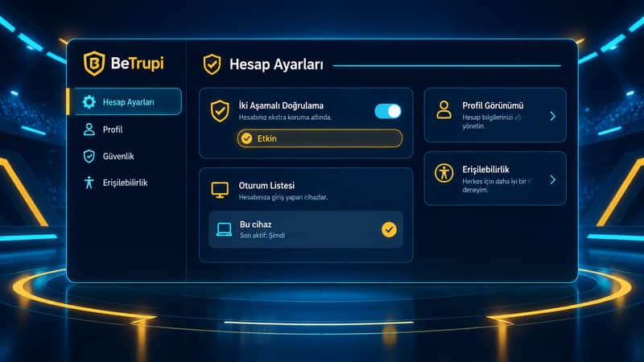
Task: Click the Etkin status pill
Action: point(320,138)
